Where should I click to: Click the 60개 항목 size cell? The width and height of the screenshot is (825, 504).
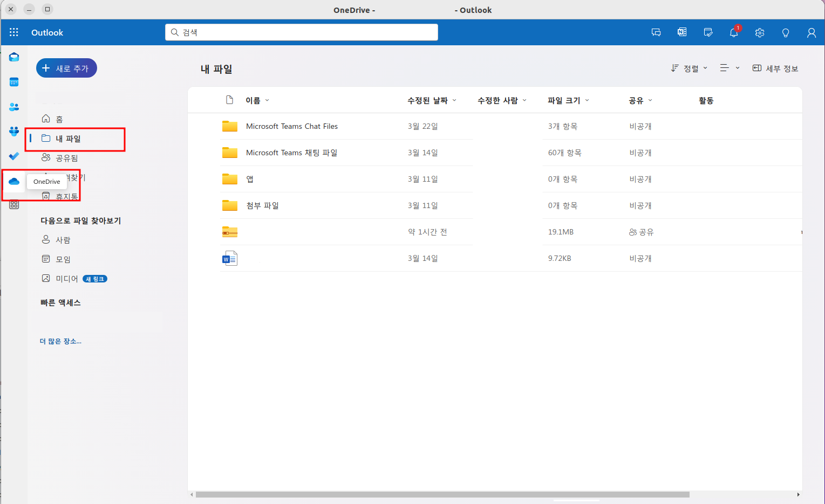(565, 153)
